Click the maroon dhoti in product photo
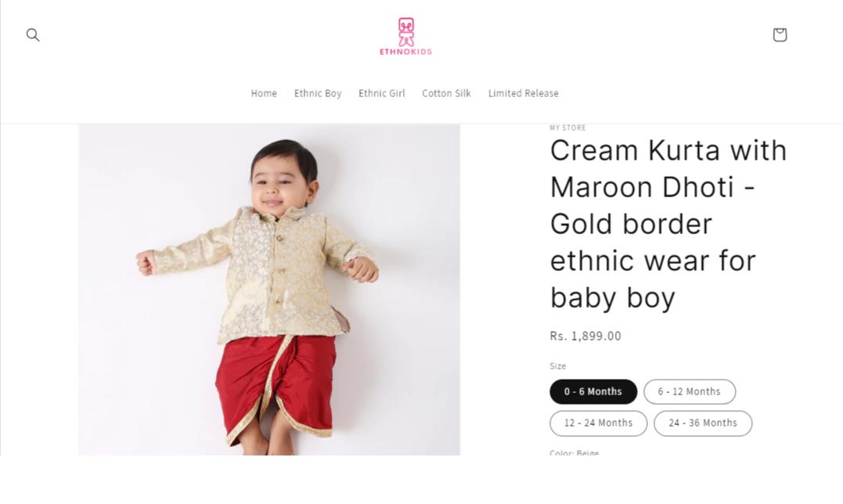The width and height of the screenshot is (843, 504). [276, 387]
